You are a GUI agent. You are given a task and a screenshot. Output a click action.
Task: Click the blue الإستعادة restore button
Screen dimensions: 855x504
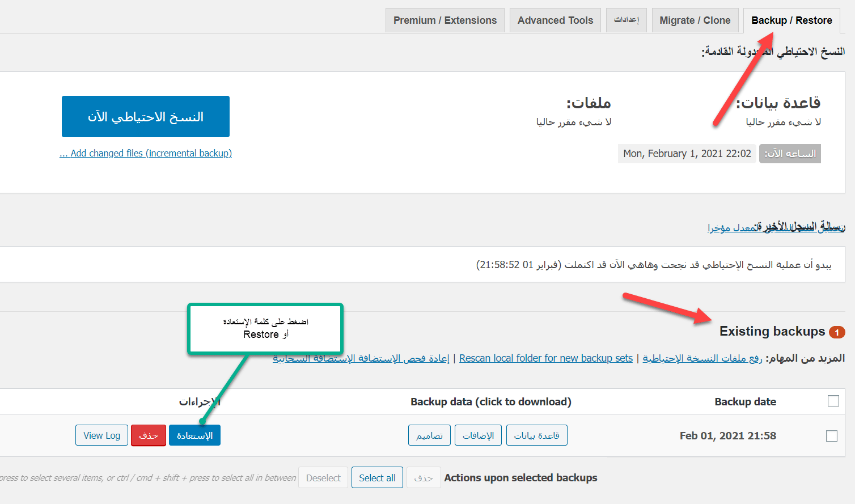194,435
